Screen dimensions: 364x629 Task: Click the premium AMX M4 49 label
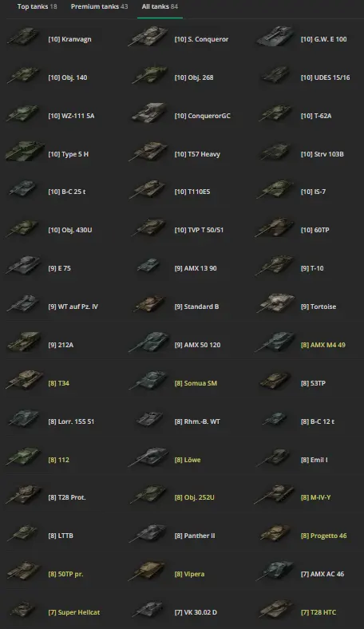coord(323,345)
